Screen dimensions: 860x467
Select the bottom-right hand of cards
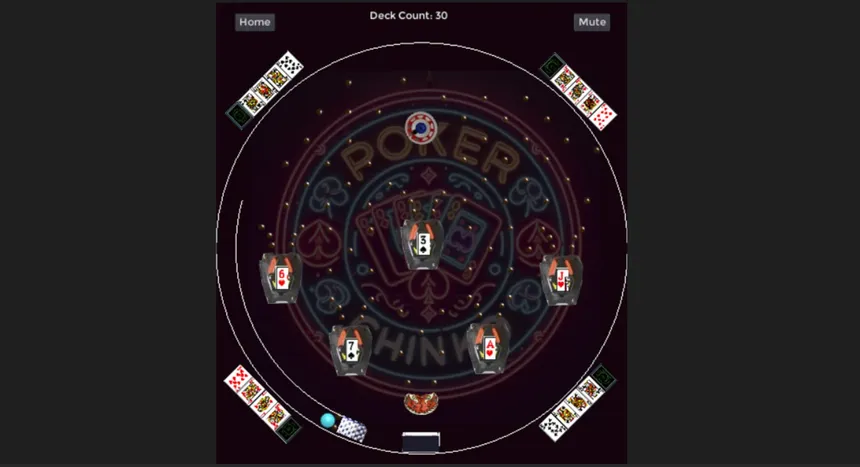pos(578,402)
